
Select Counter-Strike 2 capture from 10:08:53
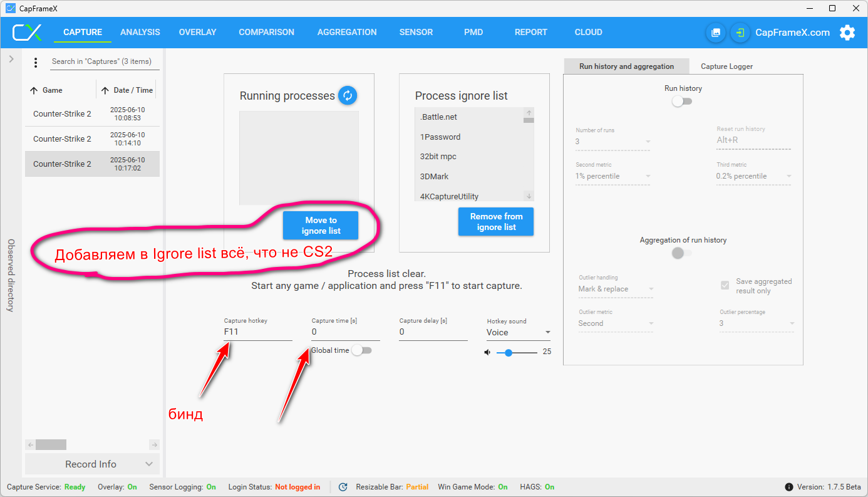(93, 114)
